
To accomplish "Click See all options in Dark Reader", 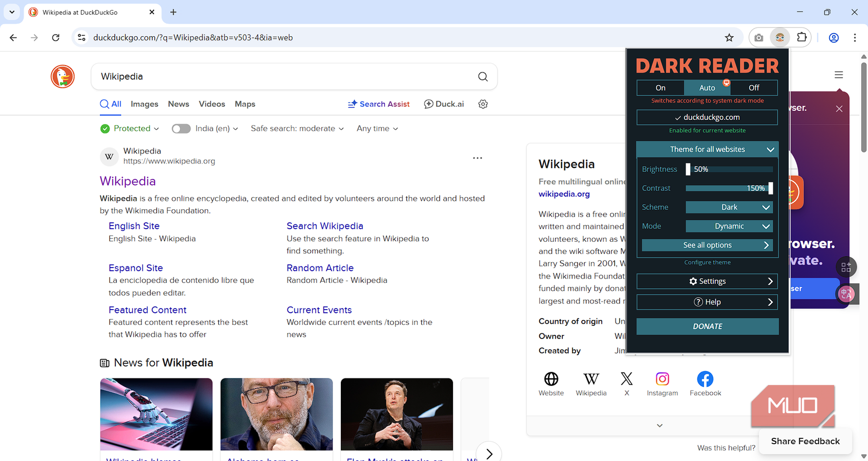I will tap(707, 245).
